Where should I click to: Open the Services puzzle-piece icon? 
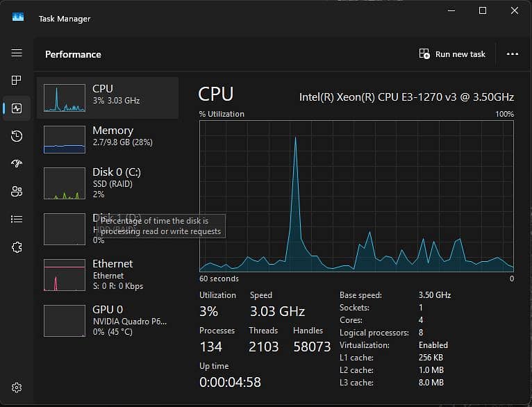(x=17, y=247)
